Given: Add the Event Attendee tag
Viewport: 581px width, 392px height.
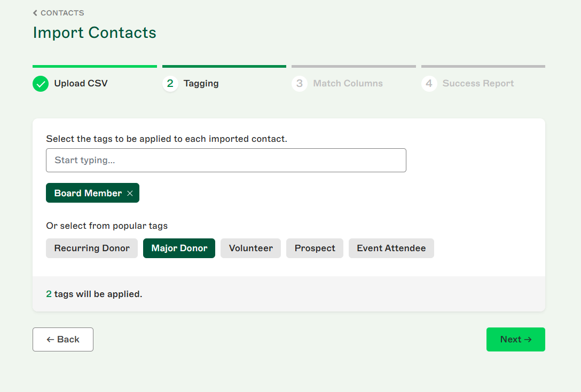Looking at the screenshot, I should point(391,249).
